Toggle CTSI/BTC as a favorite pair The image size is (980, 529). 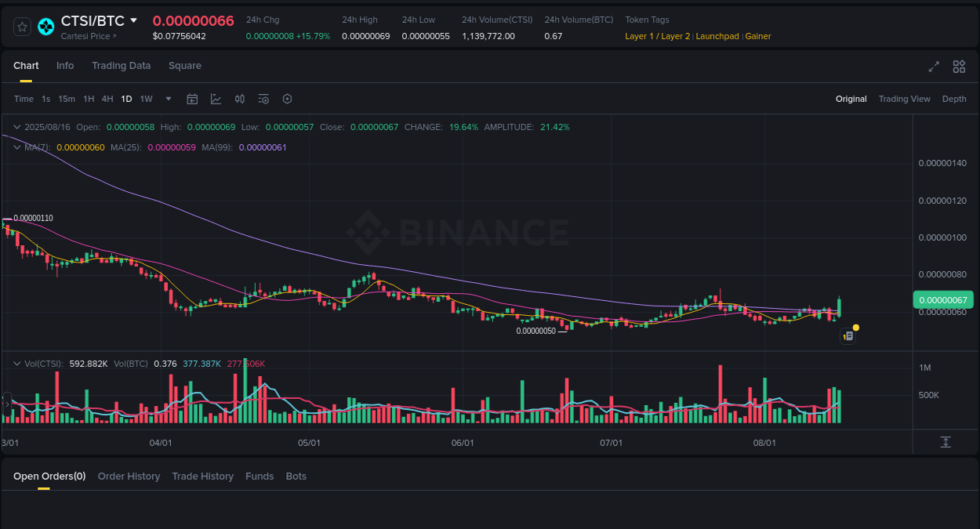pos(21,26)
